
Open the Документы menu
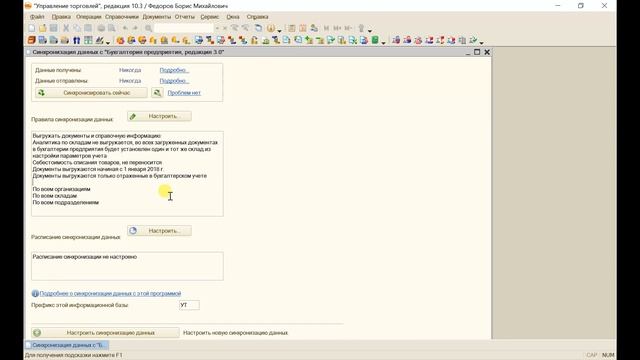click(156, 17)
